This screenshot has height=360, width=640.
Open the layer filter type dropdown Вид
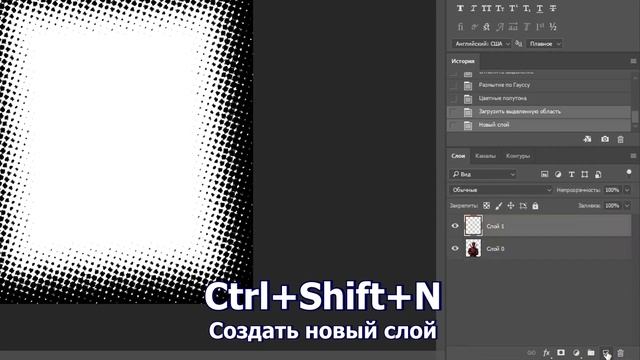[483, 174]
